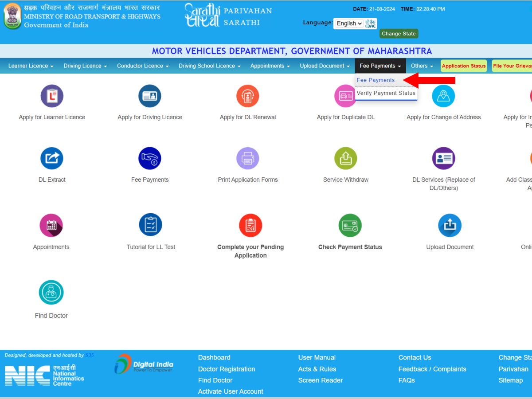This screenshot has height=399, width=532.
Task: Click the Apply for Learner Licence icon
Action: coord(52,96)
